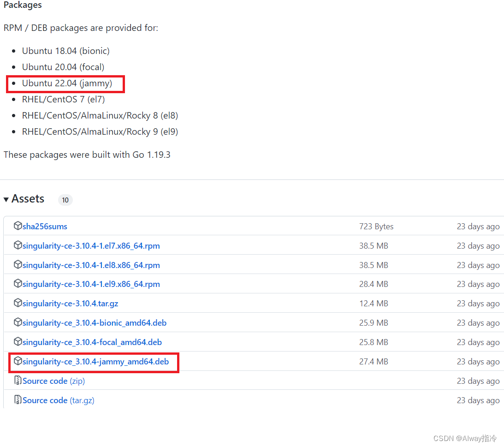Click the 25.9 MB size value
The image size is (504, 447).
[x=374, y=322]
